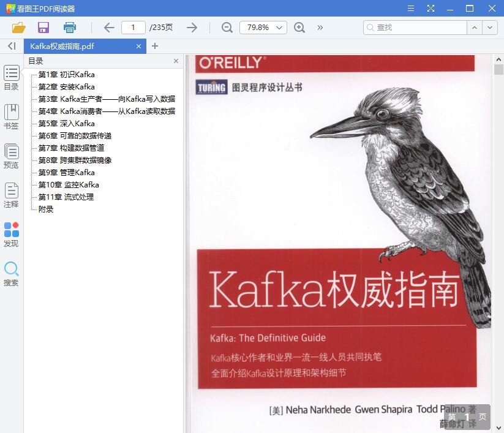Add a new tab with the plus button
Screen dimensions: 504x433
click(x=154, y=47)
